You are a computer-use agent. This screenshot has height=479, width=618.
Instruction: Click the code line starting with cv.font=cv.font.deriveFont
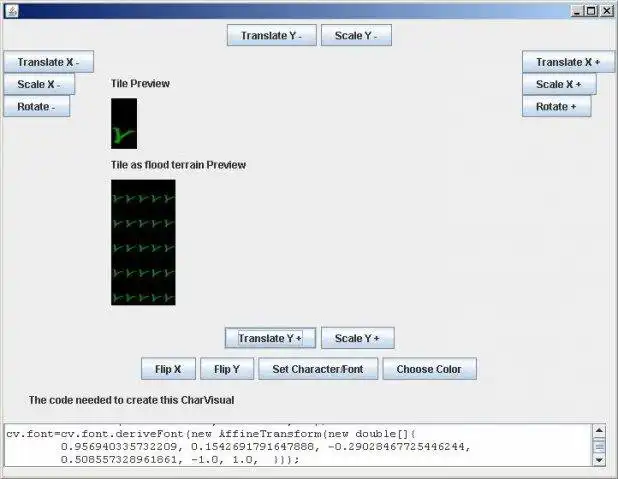(211, 434)
